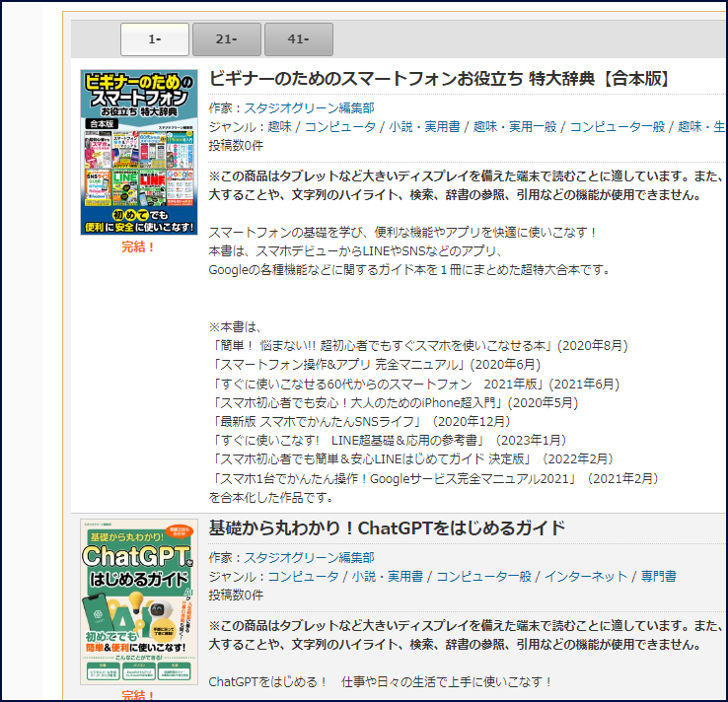Select the first 趣味 genre link
Image resolution: width=728 pixels, height=702 pixels.
pos(279,127)
